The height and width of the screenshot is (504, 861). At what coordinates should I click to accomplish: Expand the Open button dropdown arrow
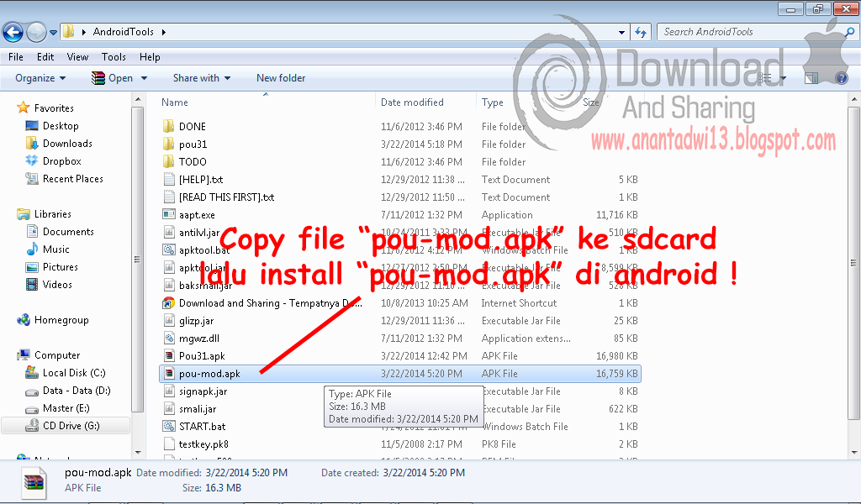[x=144, y=78]
